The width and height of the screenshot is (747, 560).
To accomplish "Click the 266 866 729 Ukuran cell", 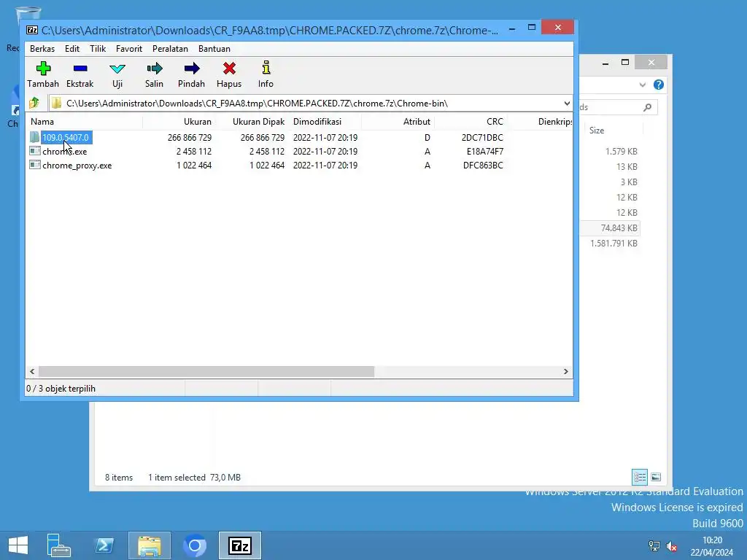I will click(x=190, y=138).
